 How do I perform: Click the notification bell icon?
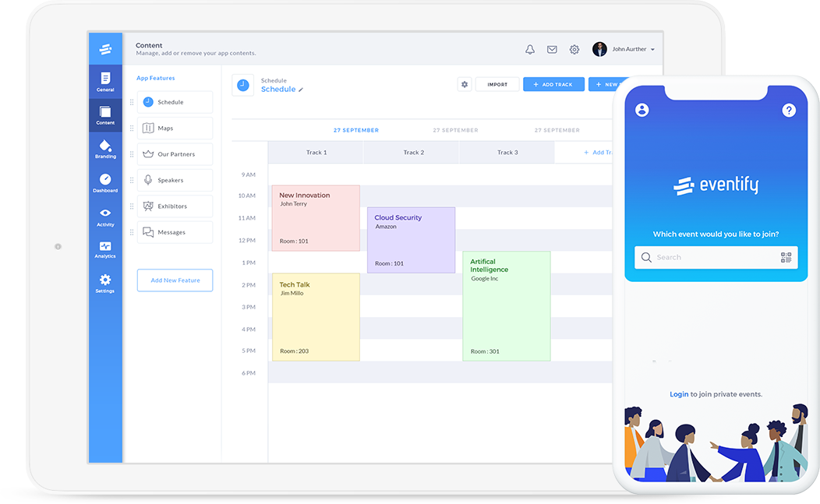pos(530,50)
